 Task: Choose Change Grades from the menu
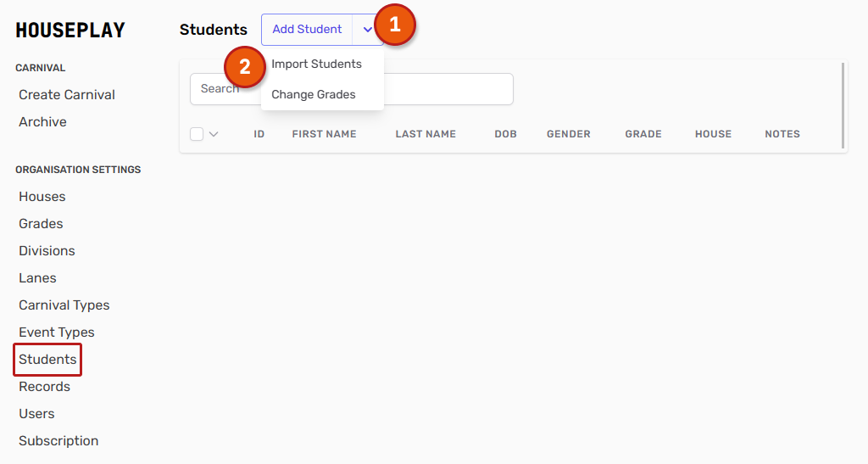(314, 95)
